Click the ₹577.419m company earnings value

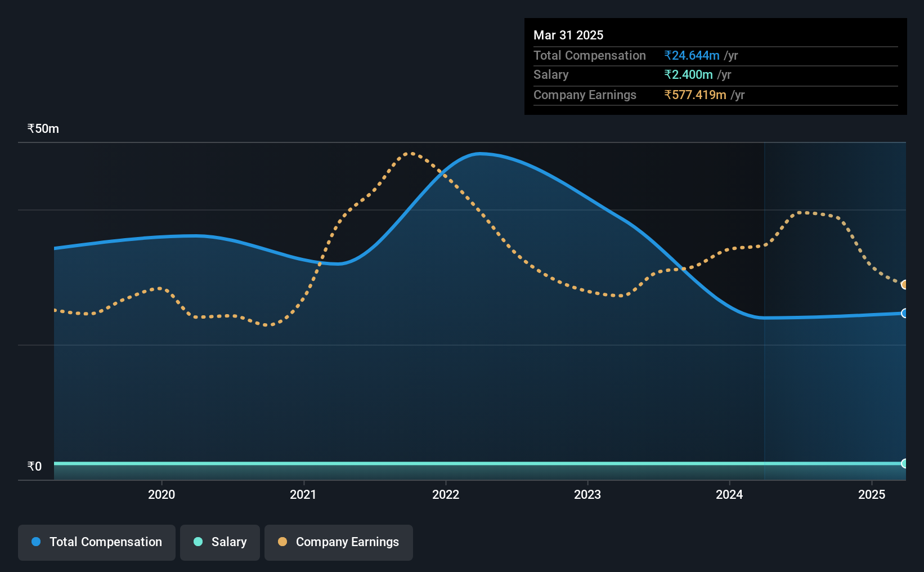pos(695,95)
